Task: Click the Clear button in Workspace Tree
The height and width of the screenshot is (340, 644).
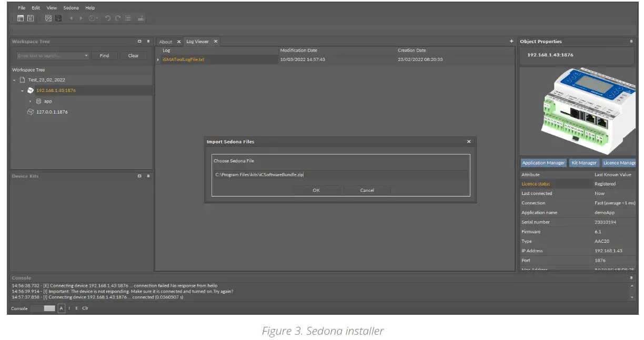Action: point(134,56)
